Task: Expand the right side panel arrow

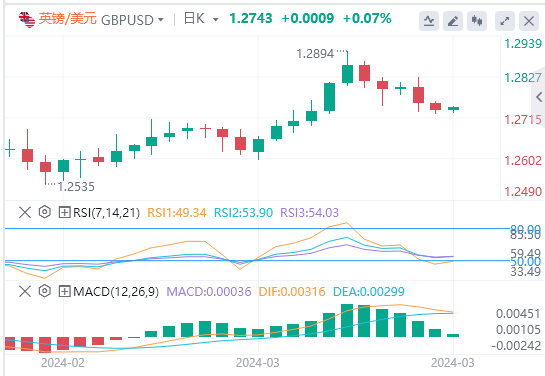Action: (x=539, y=97)
